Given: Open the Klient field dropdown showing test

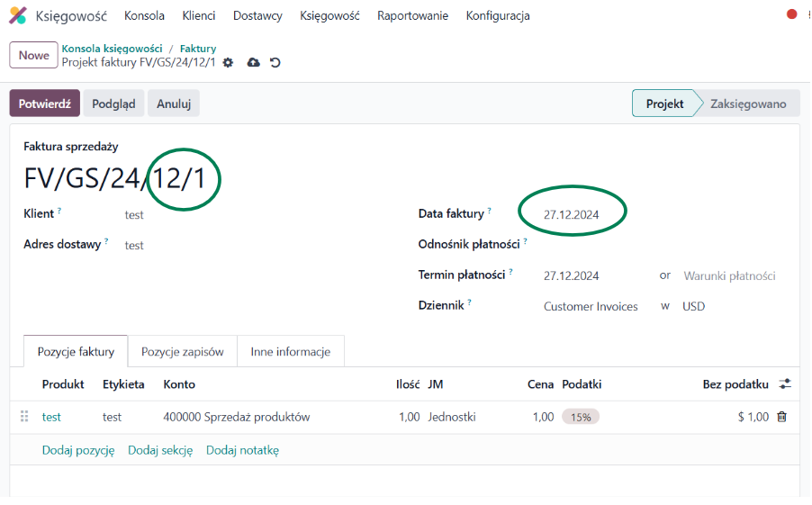Looking at the screenshot, I should [134, 214].
